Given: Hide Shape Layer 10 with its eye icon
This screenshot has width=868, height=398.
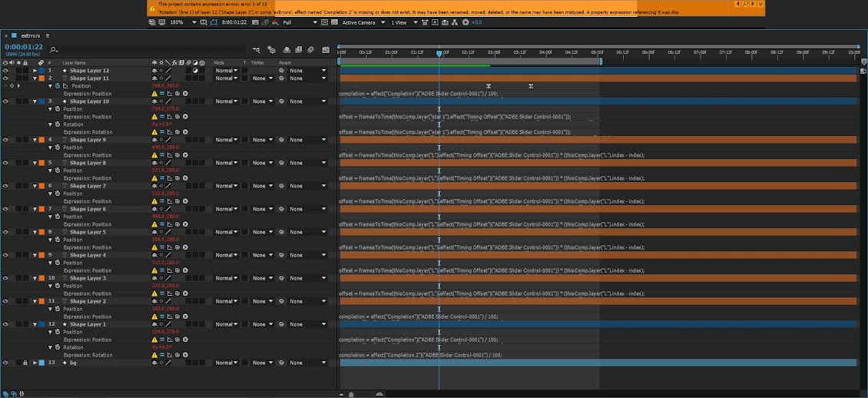Looking at the screenshot, I should 5,101.
